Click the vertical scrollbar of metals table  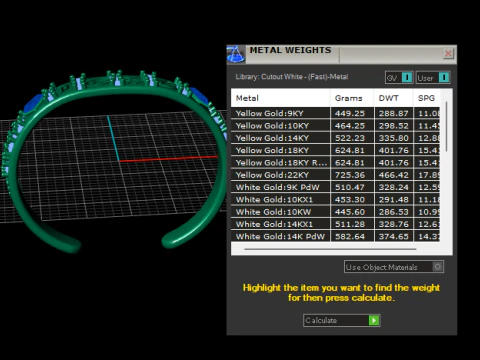coord(446,127)
